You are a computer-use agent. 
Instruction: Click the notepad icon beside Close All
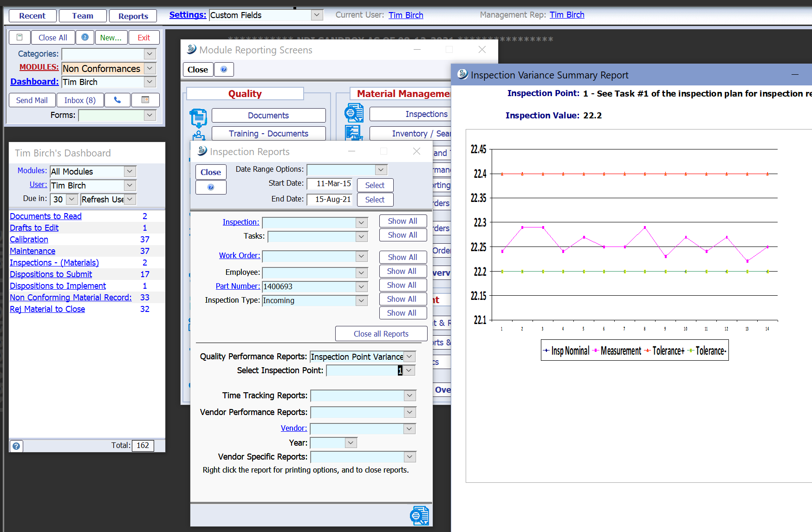[x=19, y=37]
